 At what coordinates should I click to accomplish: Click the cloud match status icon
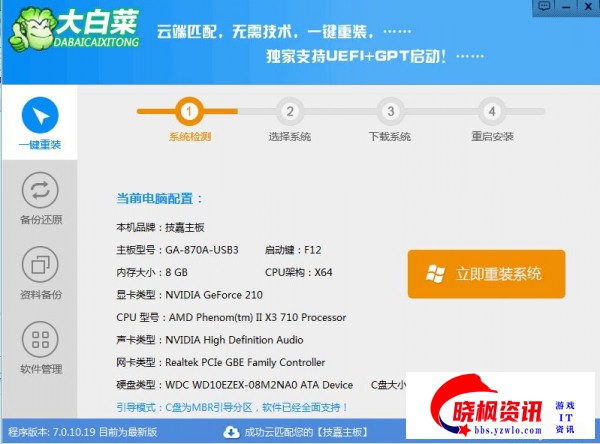(233, 433)
